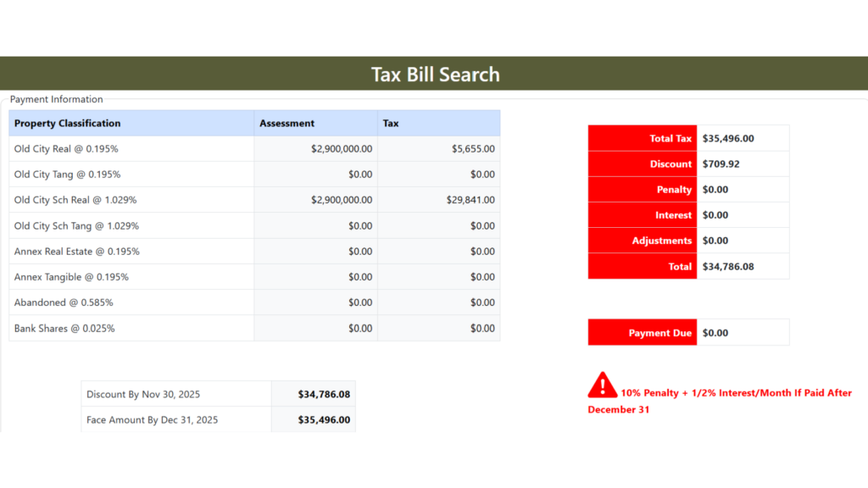Viewport: 868px width, 488px height.
Task: Select the $29,841.00 tax value
Action: pyautogui.click(x=470, y=200)
